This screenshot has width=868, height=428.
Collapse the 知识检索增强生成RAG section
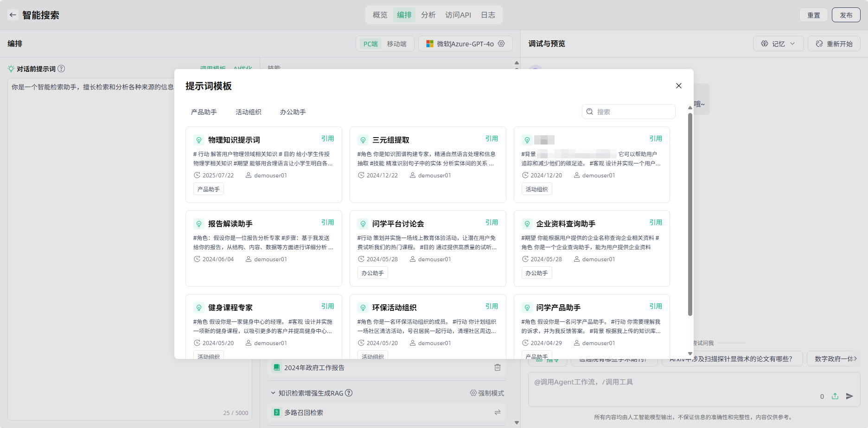273,393
